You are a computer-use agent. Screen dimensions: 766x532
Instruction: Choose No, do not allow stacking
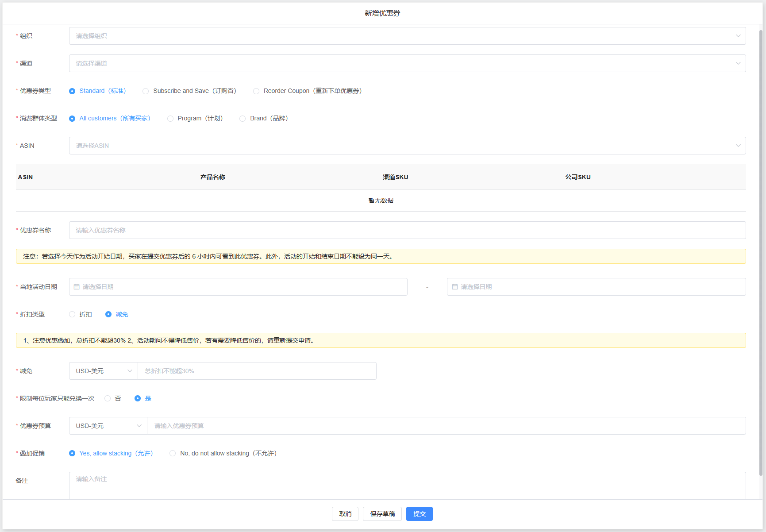[x=173, y=453]
